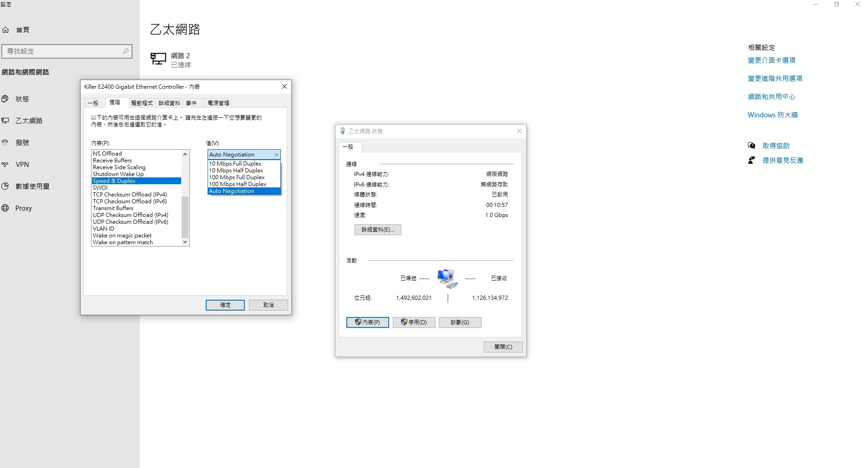Open the 驅動程式 tab
This screenshot has height=468, width=868.
[142, 103]
